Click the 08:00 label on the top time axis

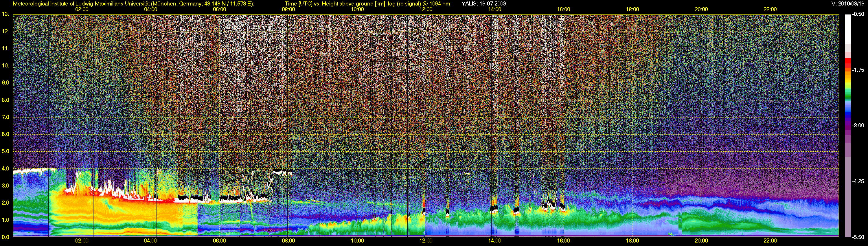[x=288, y=10]
